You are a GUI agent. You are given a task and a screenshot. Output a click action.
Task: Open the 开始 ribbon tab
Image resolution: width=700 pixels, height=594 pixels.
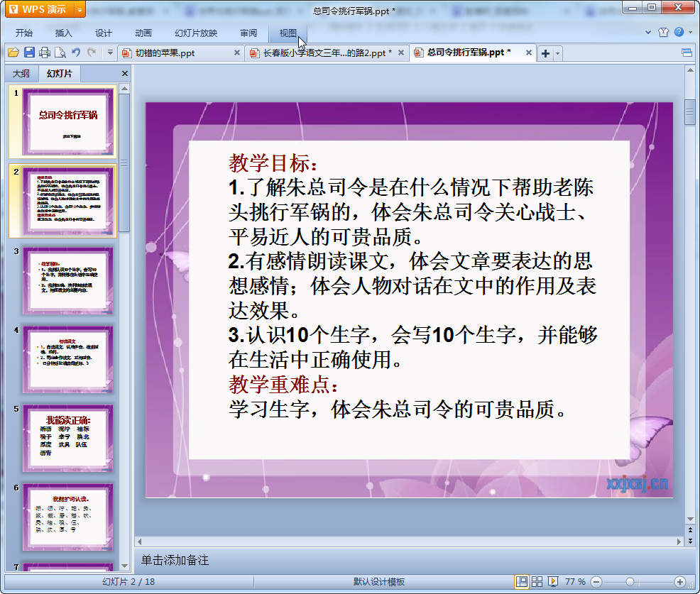tap(24, 33)
